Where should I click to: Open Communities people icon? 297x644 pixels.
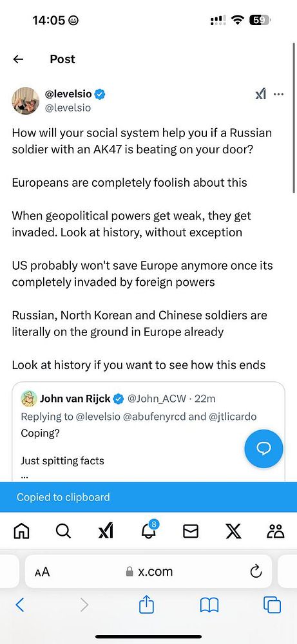(x=275, y=531)
